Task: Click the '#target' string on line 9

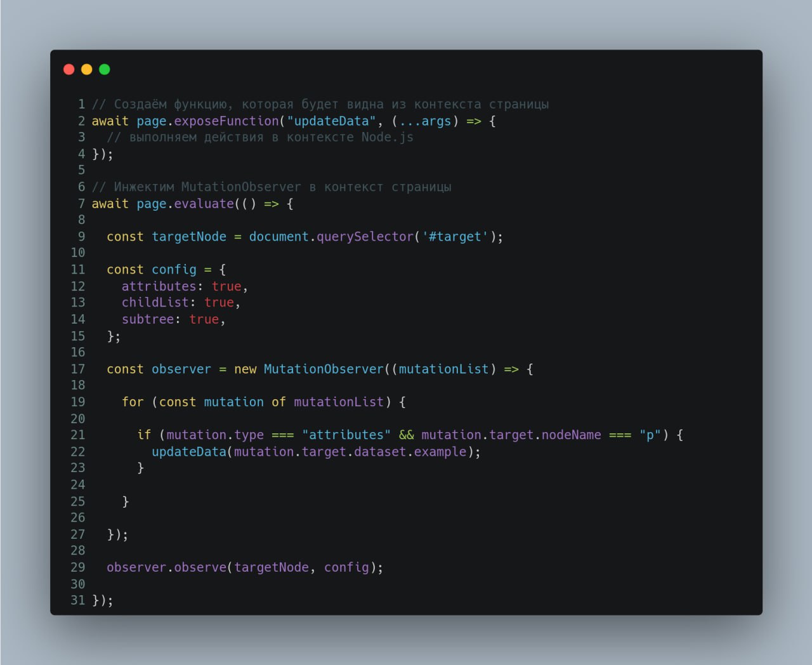Action: (455, 237)
